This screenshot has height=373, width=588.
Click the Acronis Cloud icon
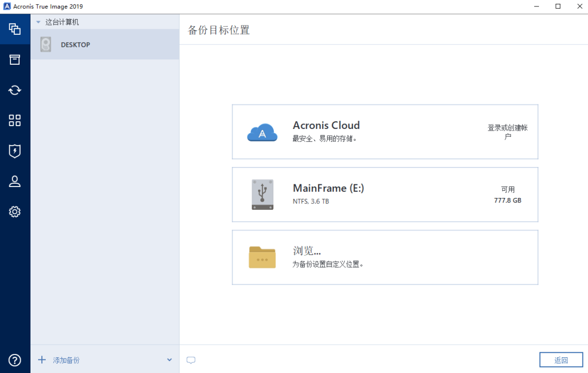[x=262, y=132]
